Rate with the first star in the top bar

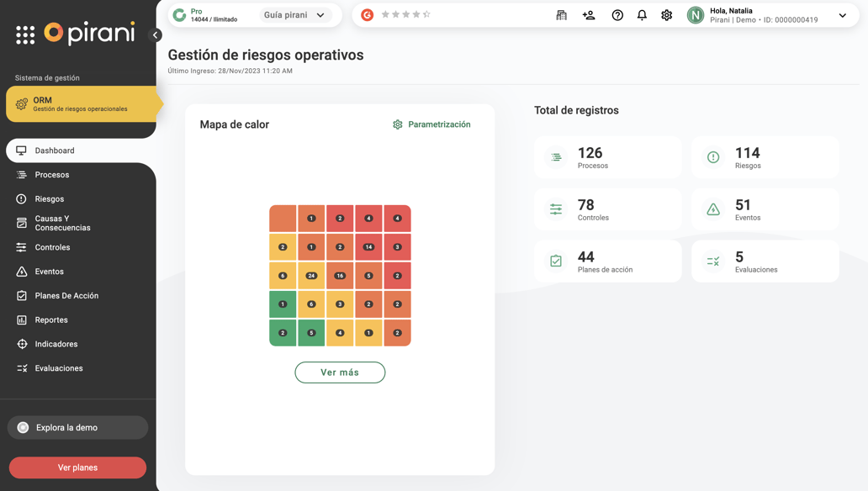[x=386, y=14]
